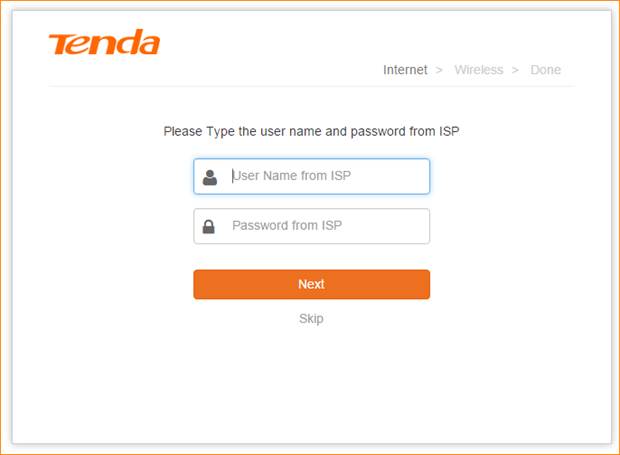Select the Internet step
This screenshot has width=620, height=455.
(x=405, y=70)
